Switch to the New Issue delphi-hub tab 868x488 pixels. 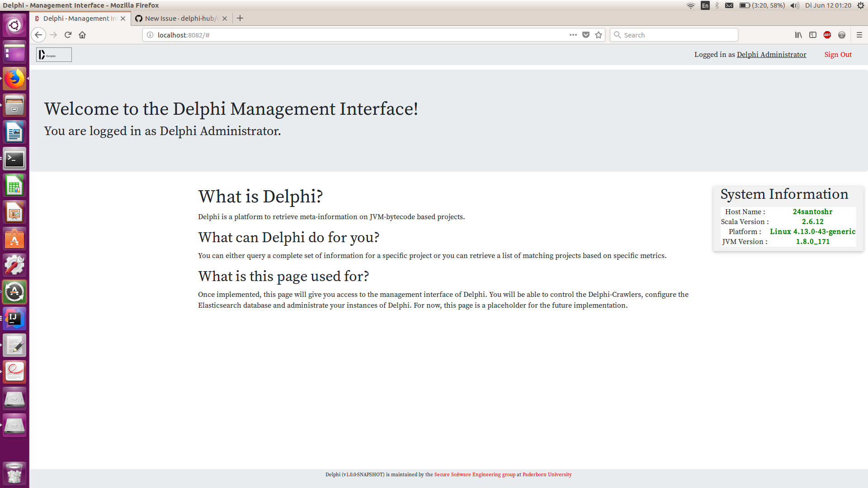(179, 19)
